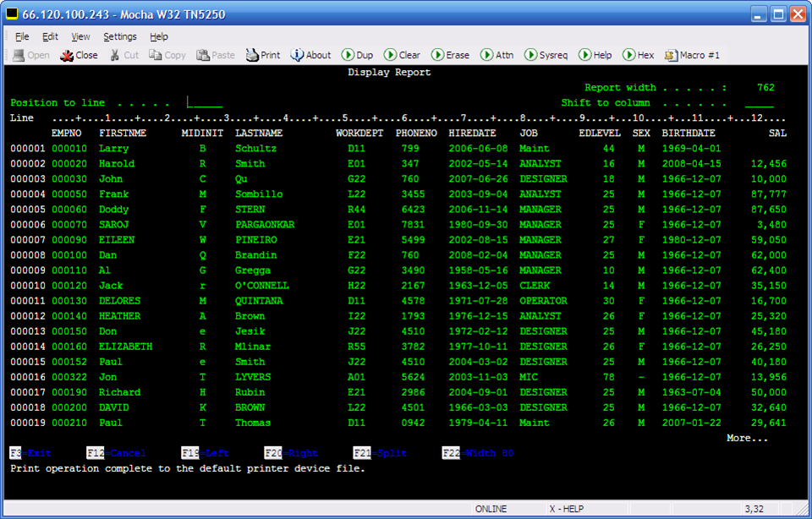This screenshot has height=519, width=812.
Task: Select last name O'CONNELL
Action: [262, 286]
